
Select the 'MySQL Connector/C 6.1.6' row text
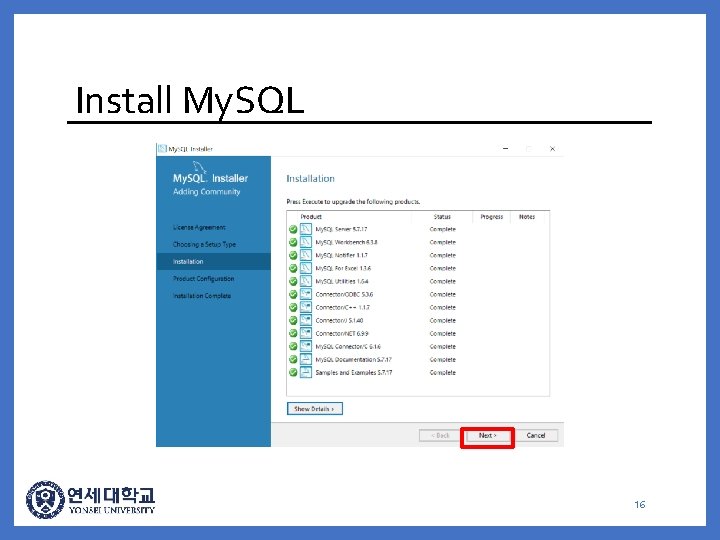pos(348,347)
